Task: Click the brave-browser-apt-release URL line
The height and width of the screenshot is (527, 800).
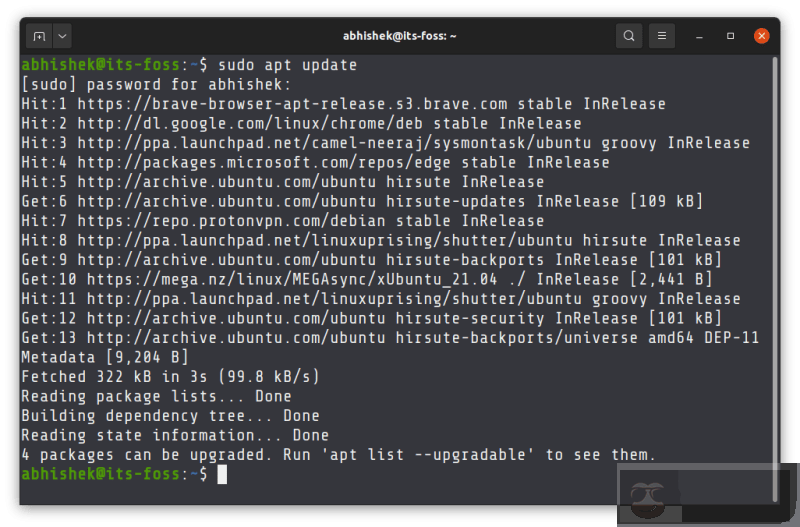Action: coord(343,104)
